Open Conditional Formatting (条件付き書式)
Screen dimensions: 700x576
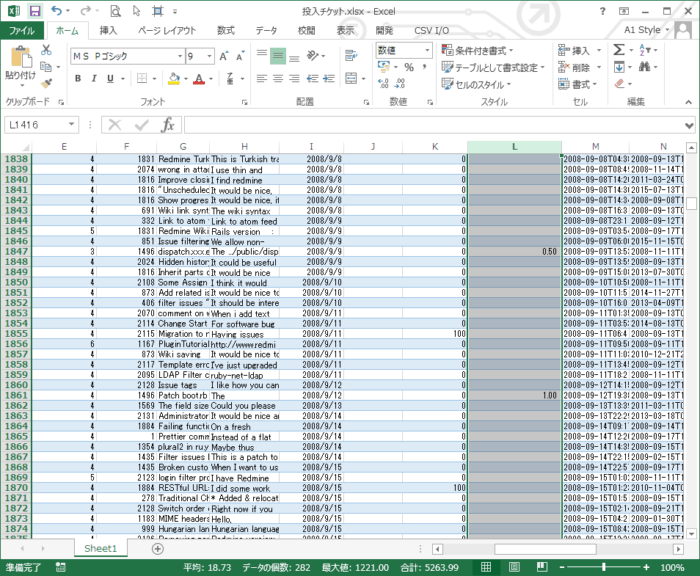[477, 50]
